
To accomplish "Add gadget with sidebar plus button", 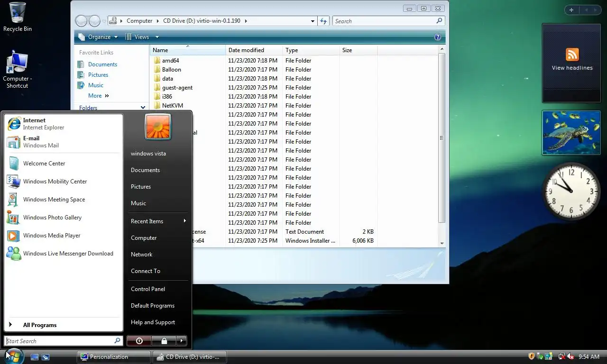I will point(571,10).
